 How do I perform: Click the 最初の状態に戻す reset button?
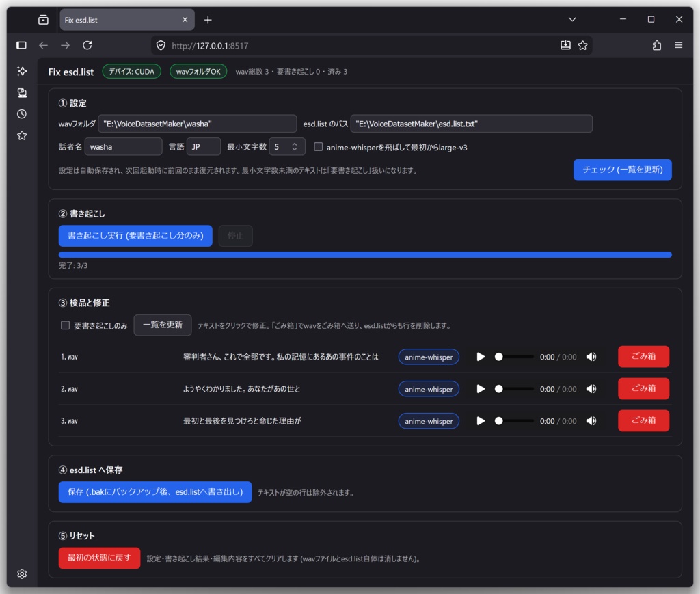(99, 558)
